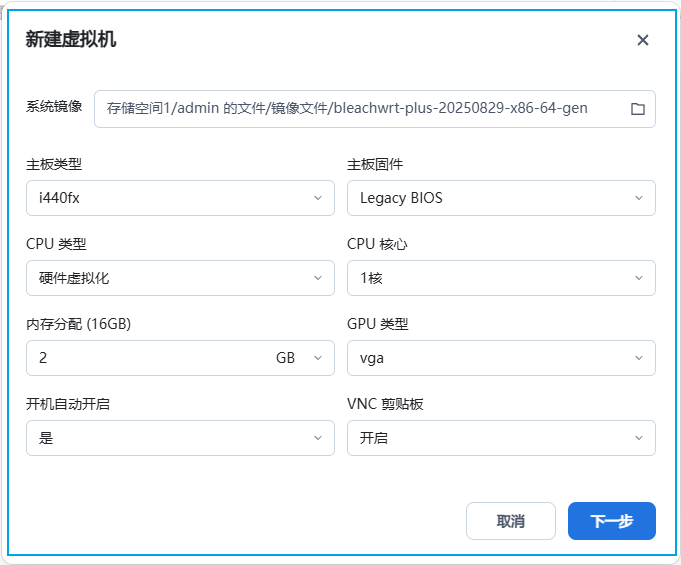Open the 开机自动开启 dropdown showing 是
The height and width of the screenshot is (565, 681).
point(180,438)
